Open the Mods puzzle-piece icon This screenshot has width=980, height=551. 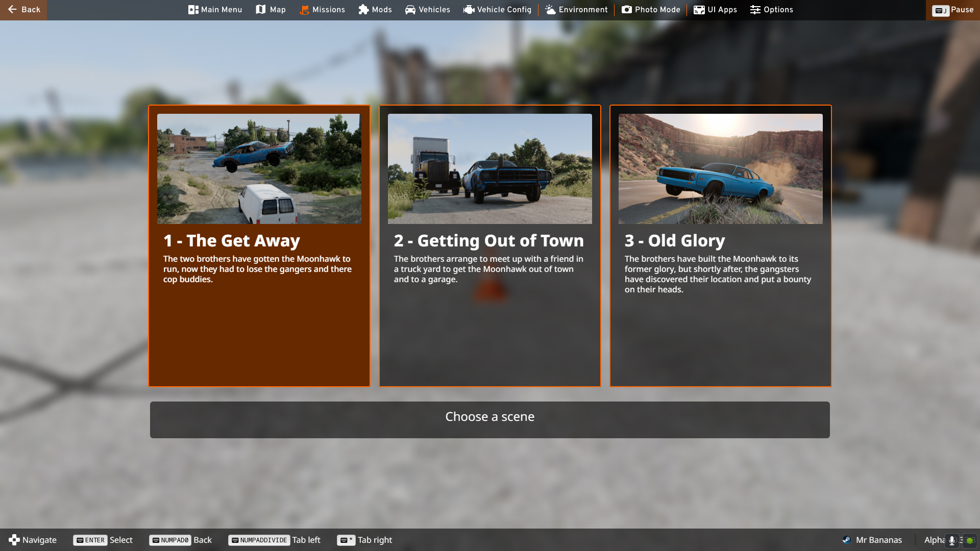click(x=363, y=10)
